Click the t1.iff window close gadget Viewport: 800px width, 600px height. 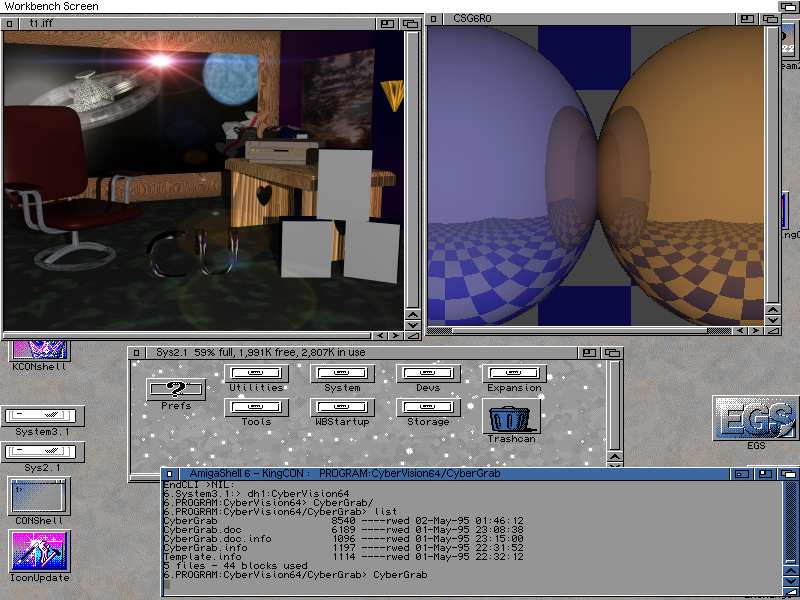(x=10, y=23)
